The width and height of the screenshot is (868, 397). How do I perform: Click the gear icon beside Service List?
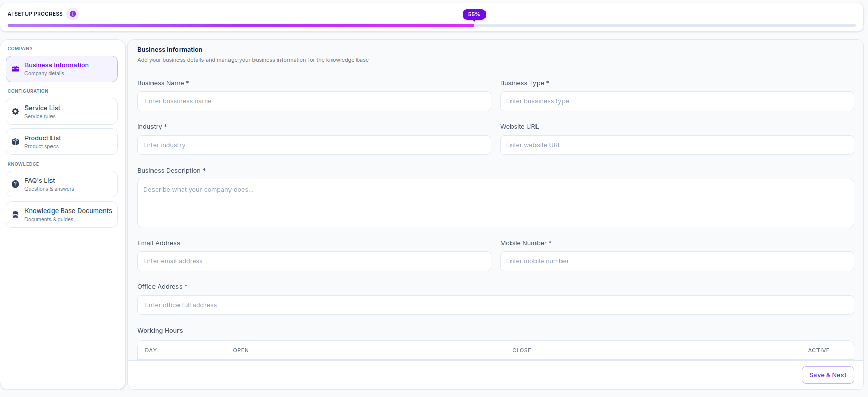click(x=15, y=111)
